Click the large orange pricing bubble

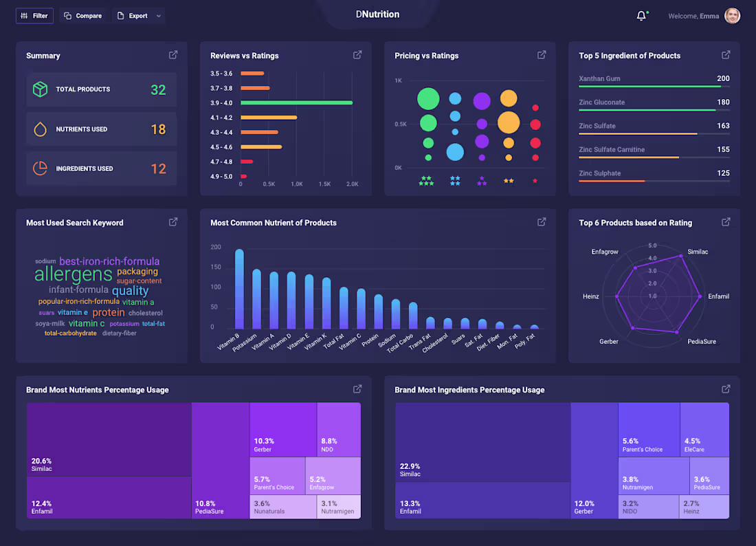[x=509, y=122]
